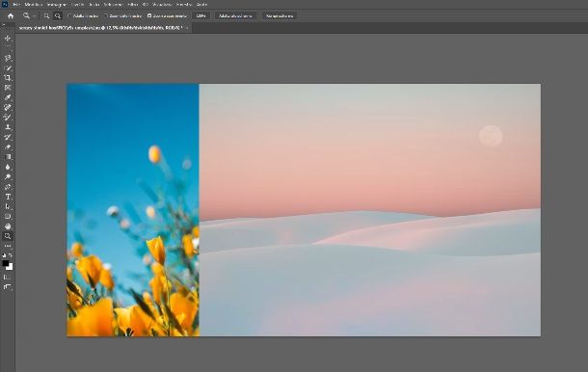The height and width of the screenshot is (372, 588).
Task: Pick the white background color swatch
Action: [11, 267]
